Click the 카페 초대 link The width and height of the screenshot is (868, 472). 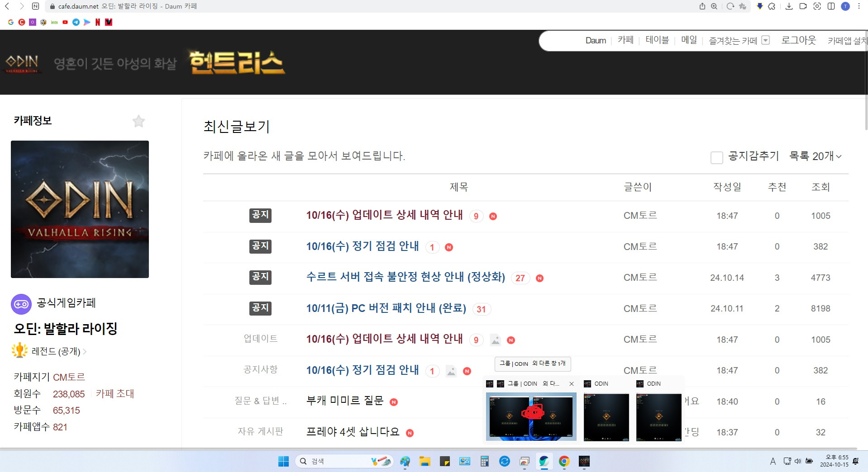pos(115,393)
